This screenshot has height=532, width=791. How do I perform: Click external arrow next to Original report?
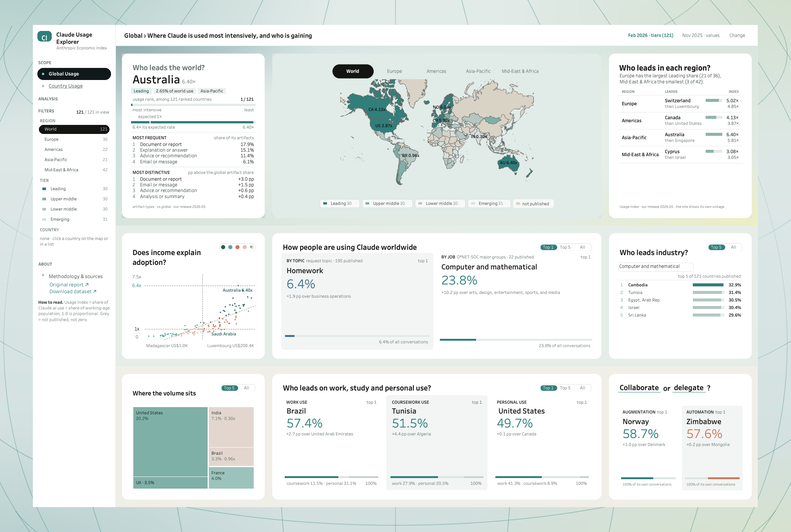pos(87,284)
